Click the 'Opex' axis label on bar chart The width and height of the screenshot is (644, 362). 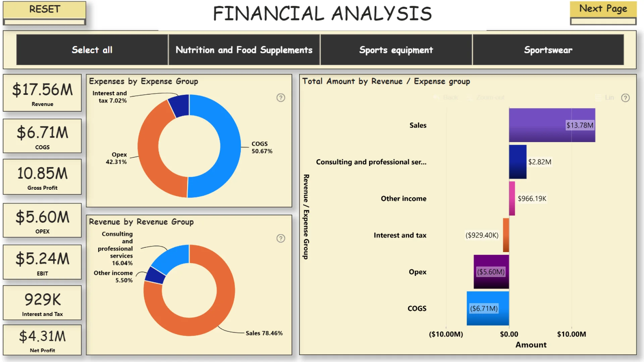click(417, 272)
